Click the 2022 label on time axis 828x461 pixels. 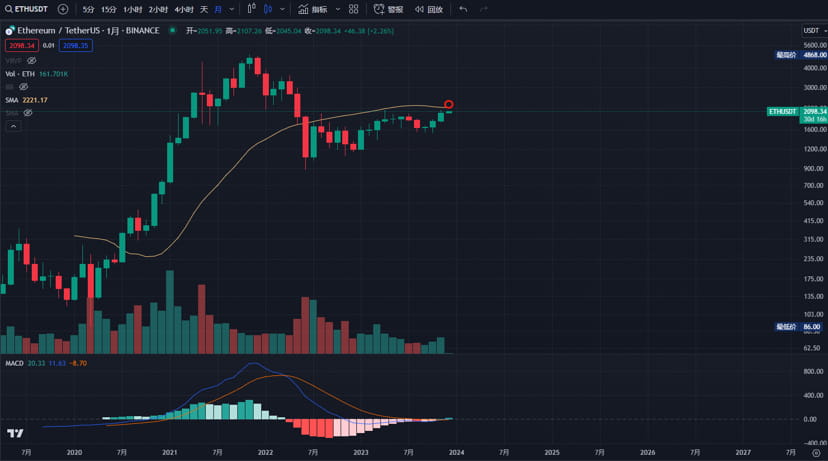click(x=265, y=453)
